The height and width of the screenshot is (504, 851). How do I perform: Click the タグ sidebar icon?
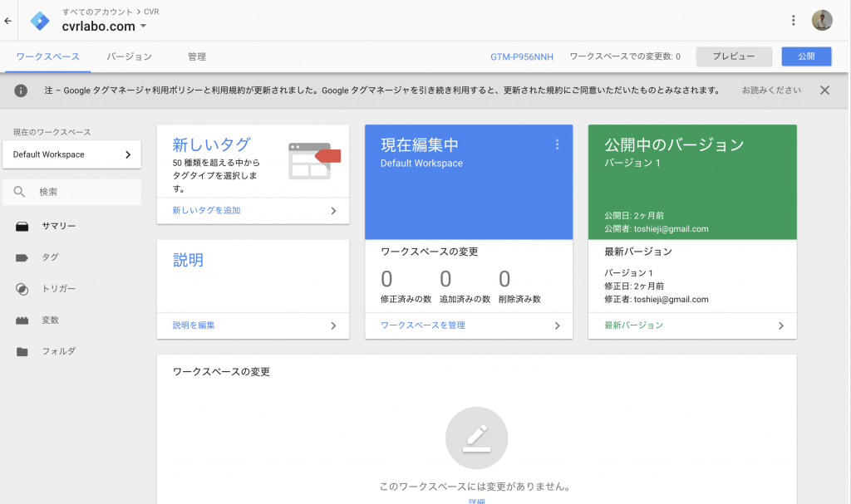[x=22, y=257]
